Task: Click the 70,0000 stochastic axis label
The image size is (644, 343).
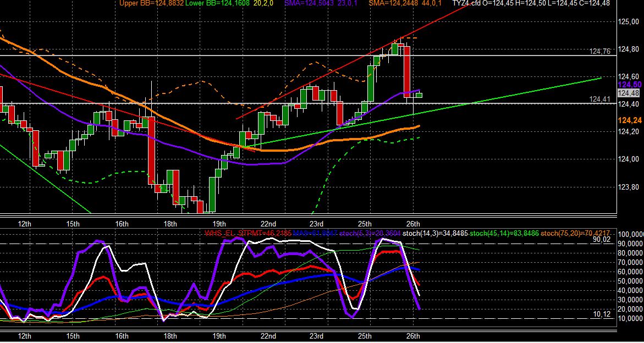Action: 631,263
